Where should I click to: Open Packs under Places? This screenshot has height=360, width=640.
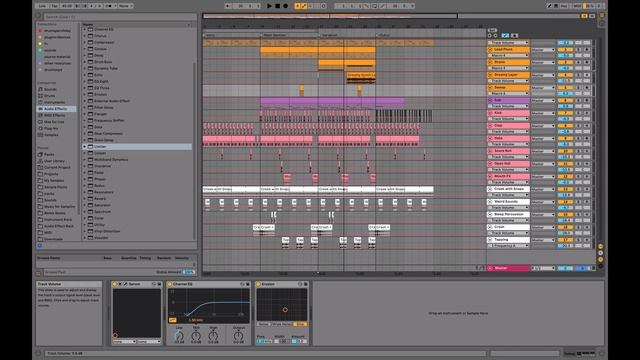49,155
